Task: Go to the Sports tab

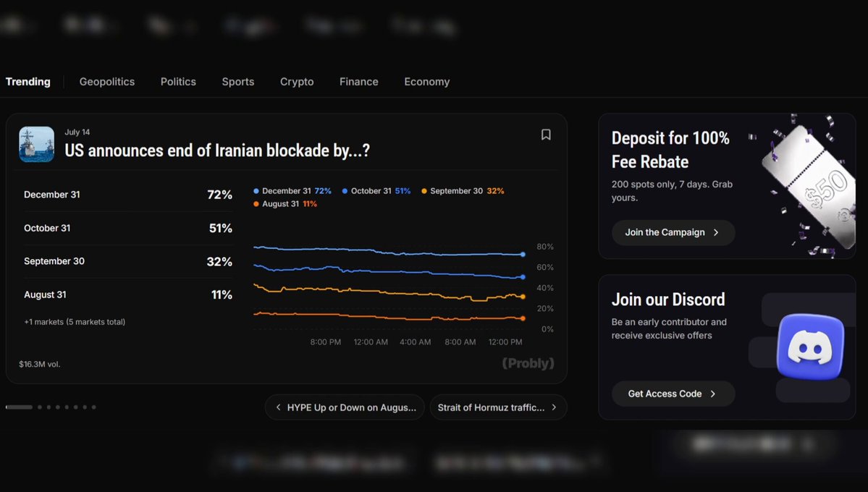Action: click(x=238, y=82)
